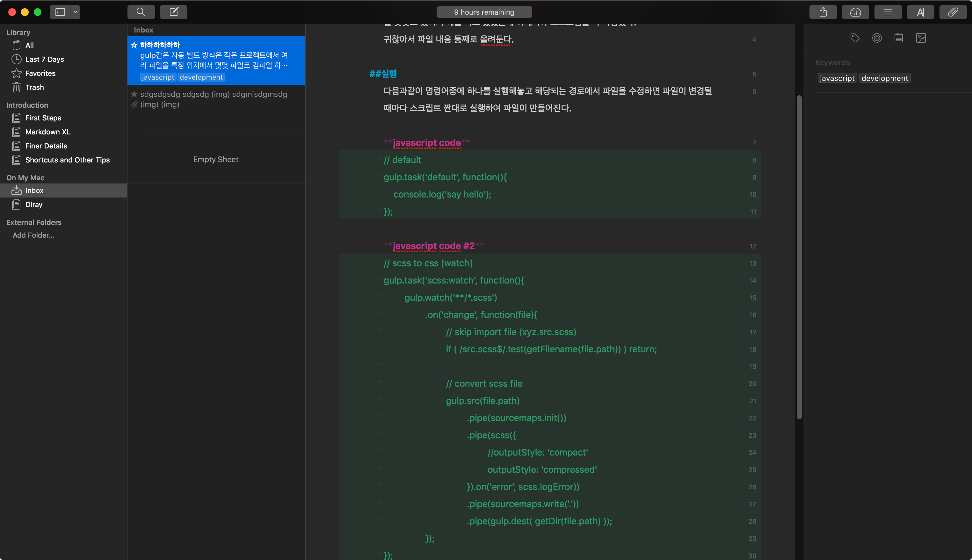Open the statistics dashboard icon
Image resolution: width=972 pixels, height=560 pixels.
[x=855, y=12]
